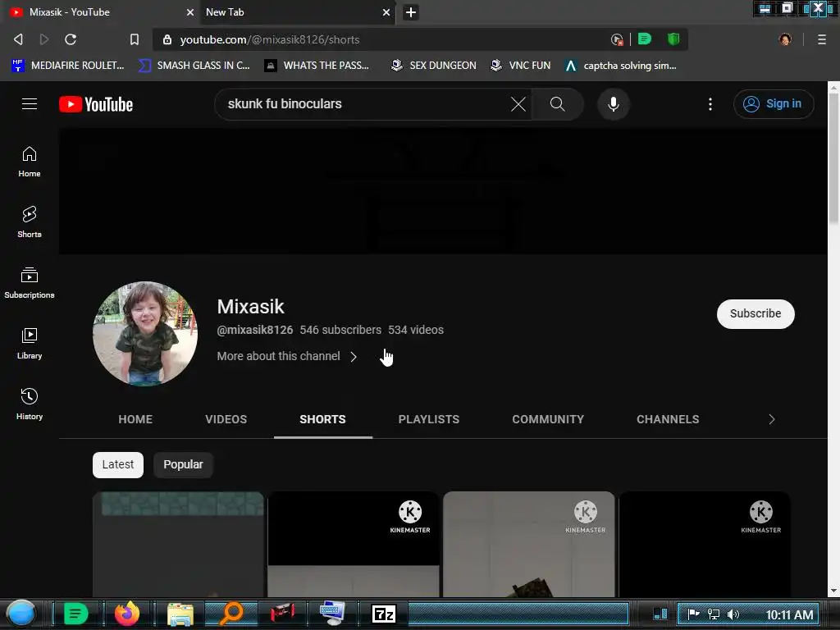Screen dimensions: 840x630
Task: Click the browser forward arrow
Action: pyautogui.click(x=44, y=39)
